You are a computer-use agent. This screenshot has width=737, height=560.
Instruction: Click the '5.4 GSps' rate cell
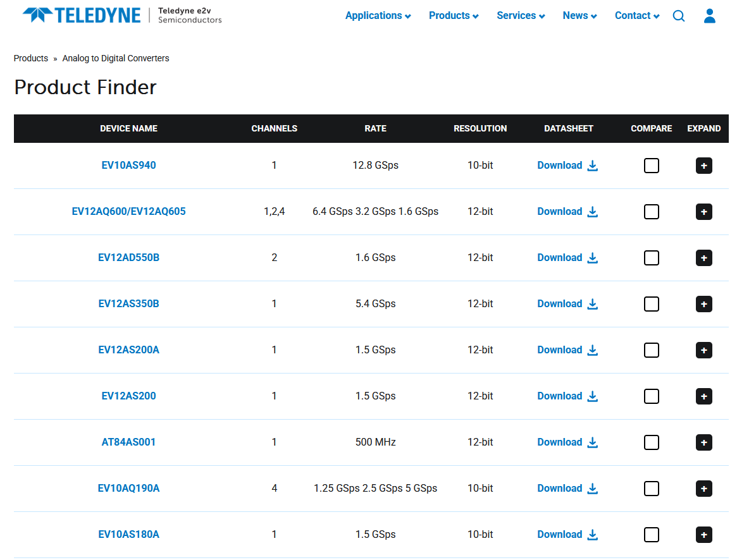tap(376, 303)
